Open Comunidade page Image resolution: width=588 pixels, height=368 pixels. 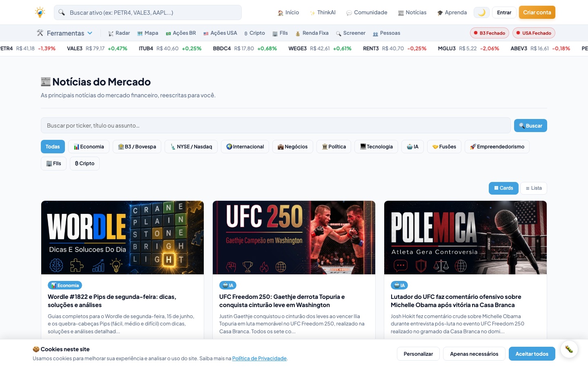click(367, 13)
